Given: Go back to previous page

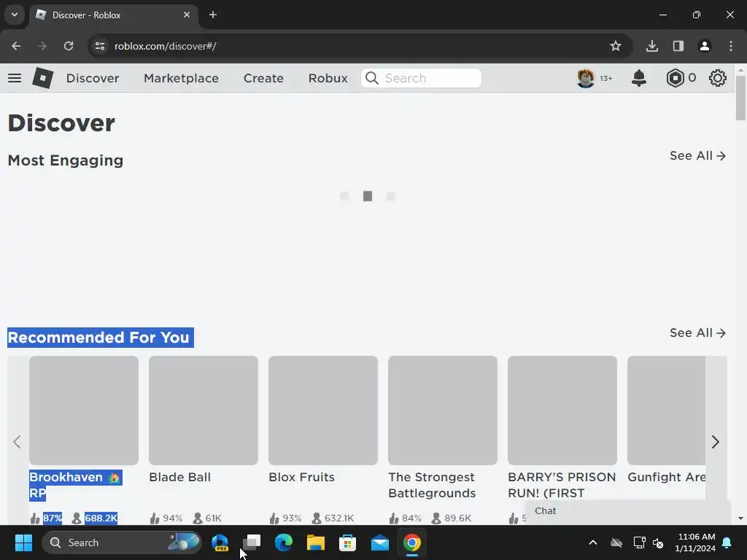Looking at the screenshot, I should 16,46.
